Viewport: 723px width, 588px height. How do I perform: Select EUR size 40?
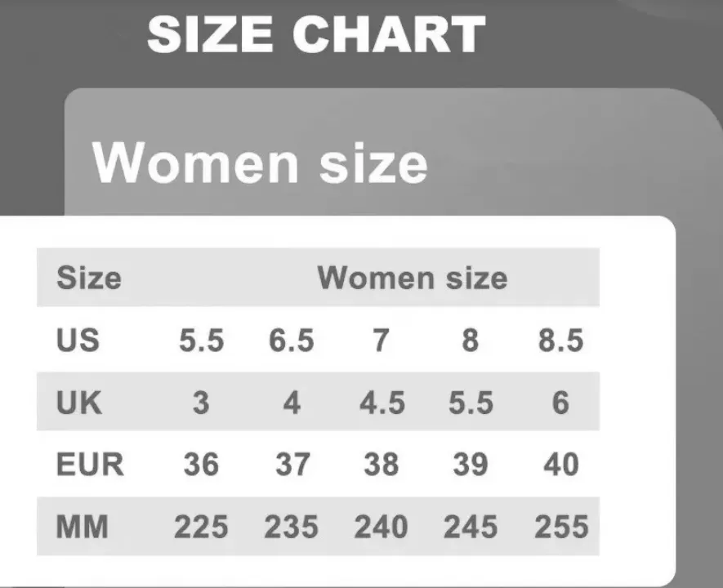[561, 464]
